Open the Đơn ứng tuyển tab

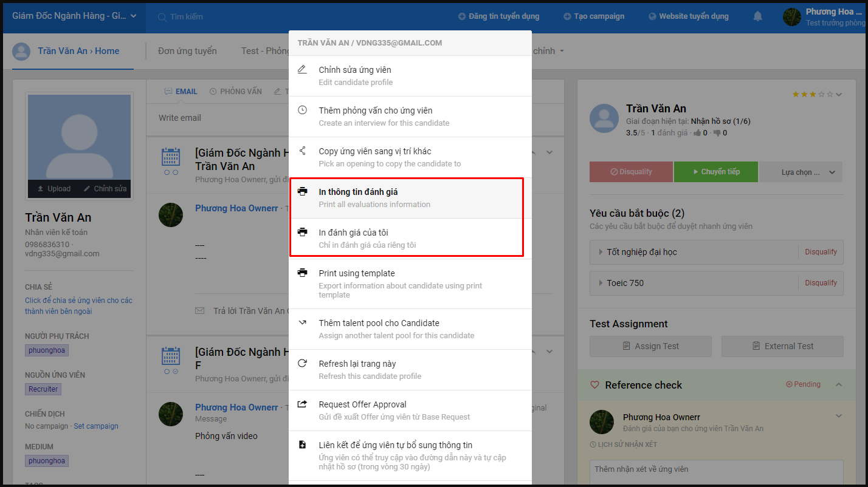click(187, 51)
